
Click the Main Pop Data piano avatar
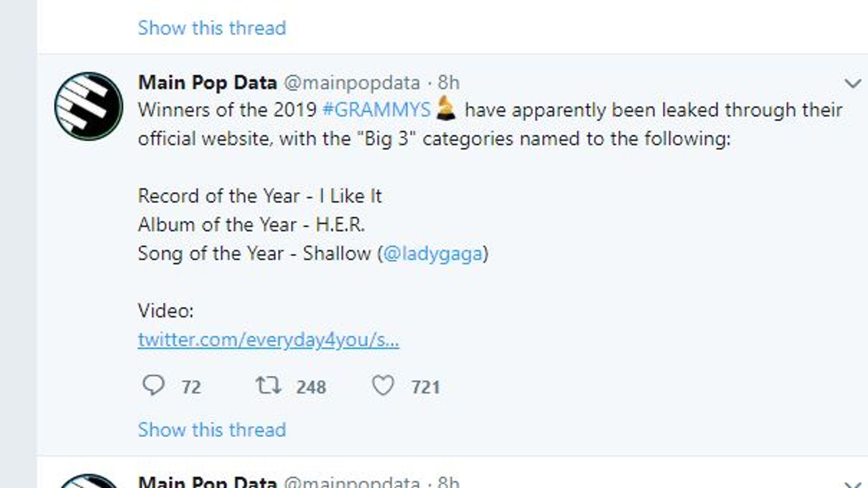(89, 106)
